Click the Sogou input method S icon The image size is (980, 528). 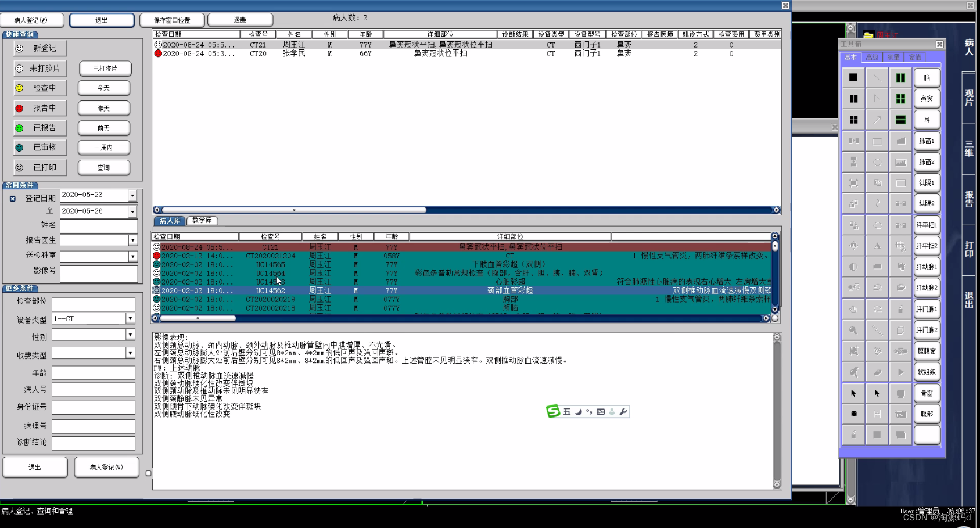553,411
